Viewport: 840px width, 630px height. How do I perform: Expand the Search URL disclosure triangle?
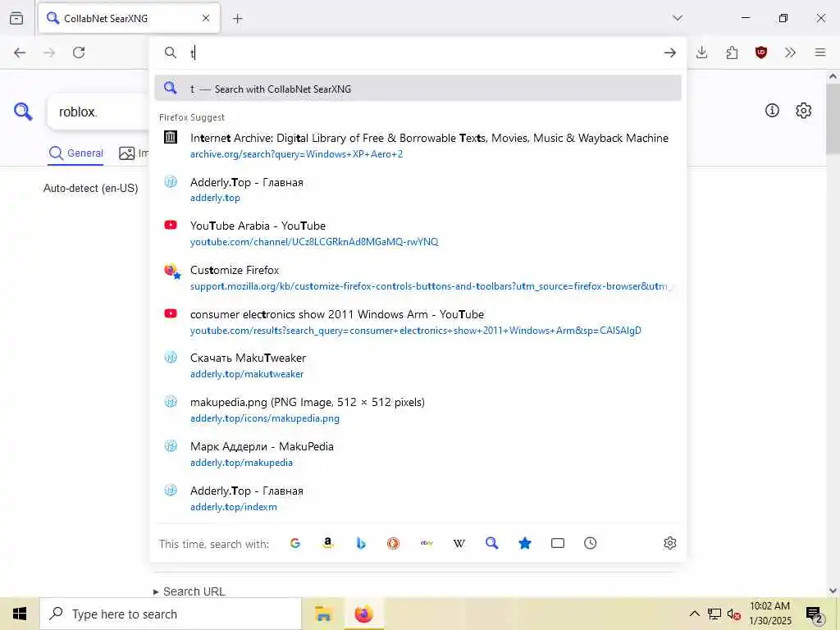click(156, 592)
